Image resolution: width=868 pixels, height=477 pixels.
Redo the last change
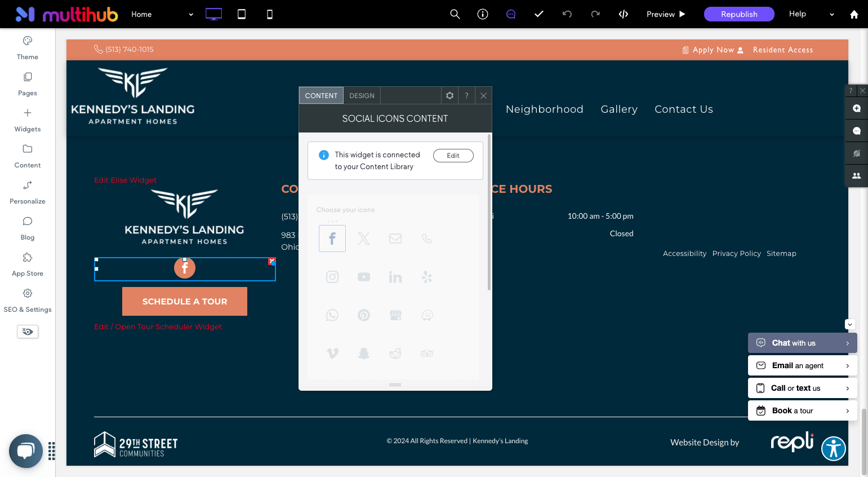(595, 14)
